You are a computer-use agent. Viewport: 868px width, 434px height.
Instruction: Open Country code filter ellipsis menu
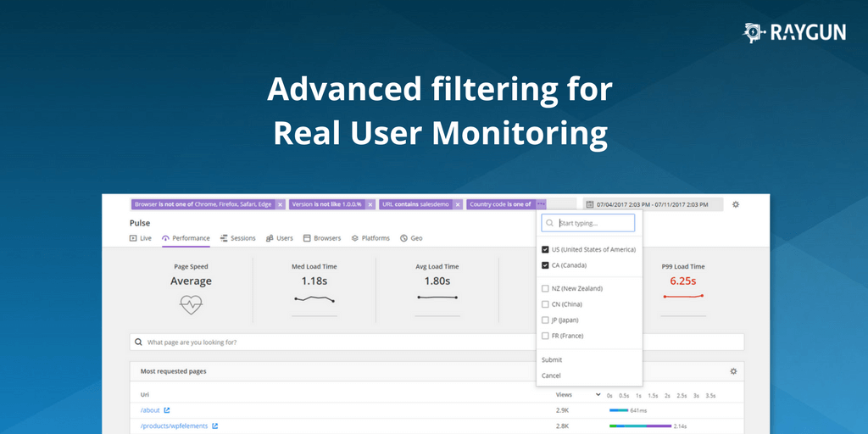[x=541, y=204]
